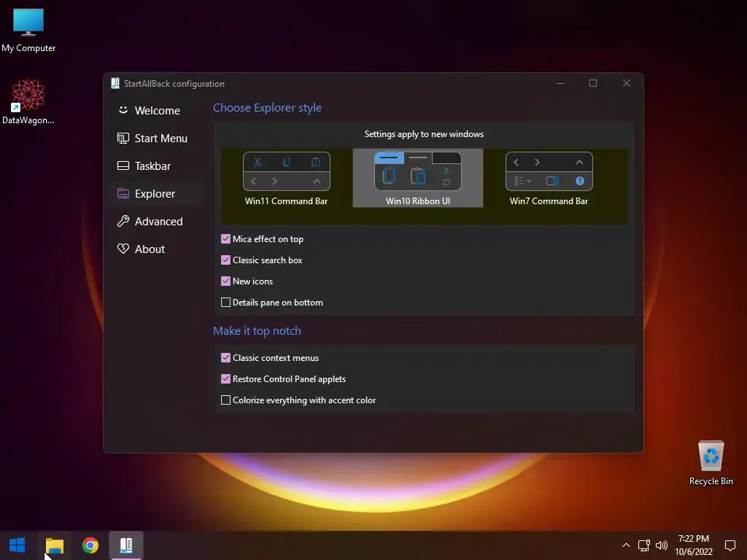
Task: Launch Google Chrome from taskbar
Action: pos(90,545)
